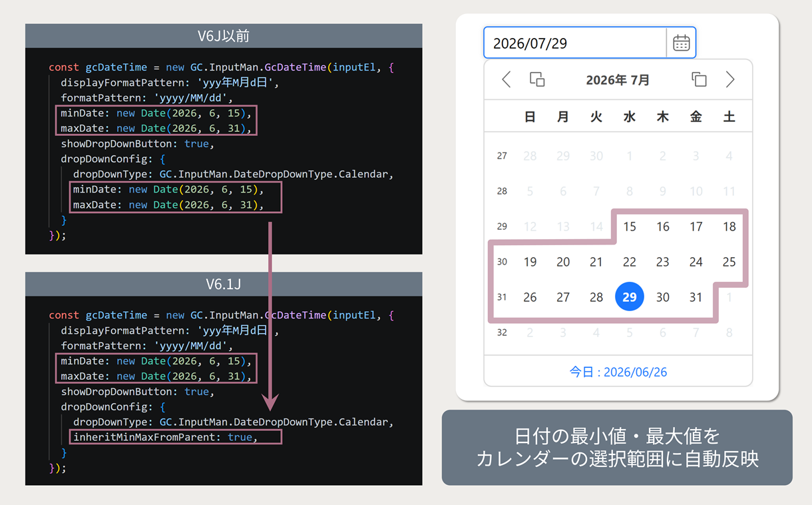The image size is (812, 505).
Task: Open the 2026年 7月 month title picker
Action: click(618, 80)
